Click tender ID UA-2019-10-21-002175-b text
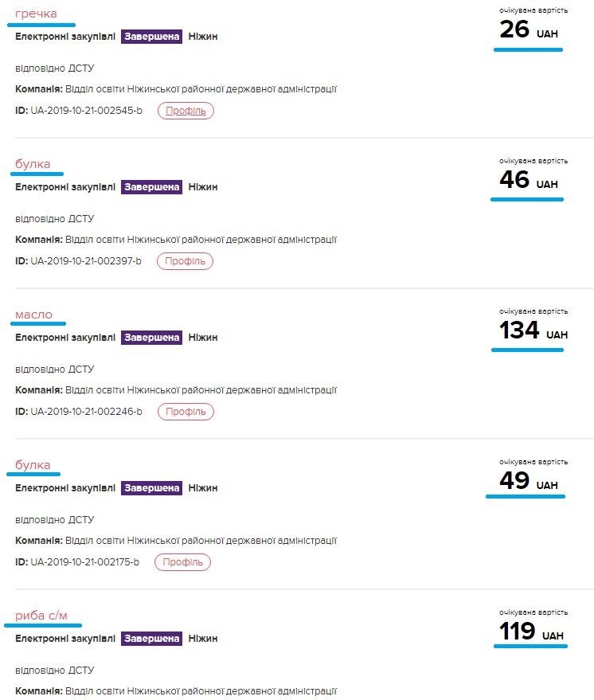Image resolution: width=594 pixels, height=700 pixels. 84,562
